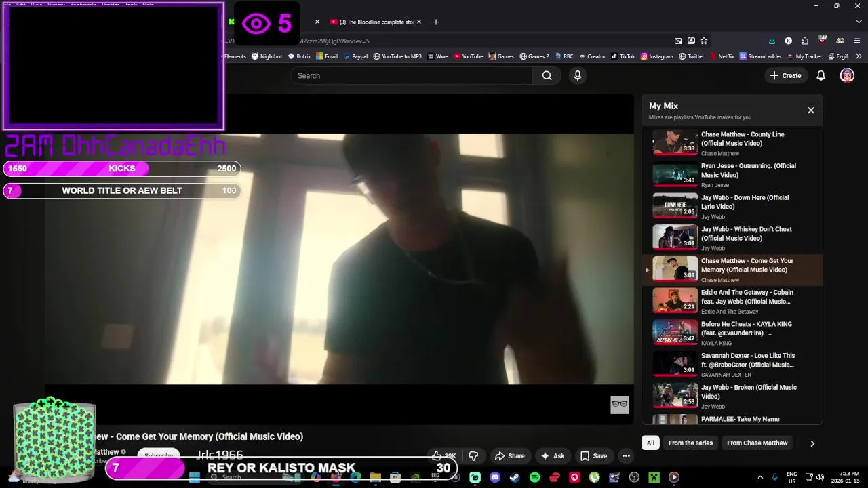Click the Ask button

tap(553, 455)
